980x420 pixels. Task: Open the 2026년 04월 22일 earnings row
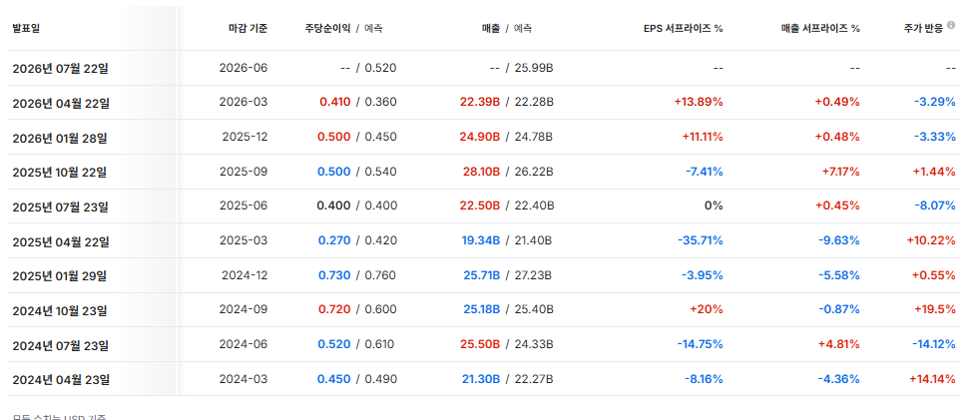pyautogui.click(x=484, y=102)
